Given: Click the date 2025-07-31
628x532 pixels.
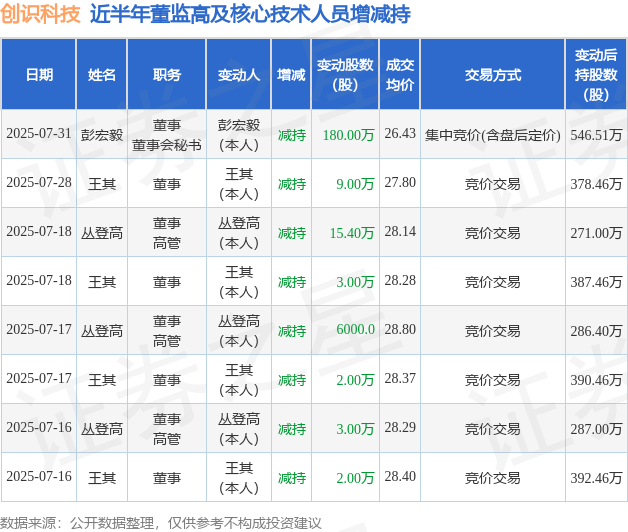Looking at the screenshot, I should point(39,134).
